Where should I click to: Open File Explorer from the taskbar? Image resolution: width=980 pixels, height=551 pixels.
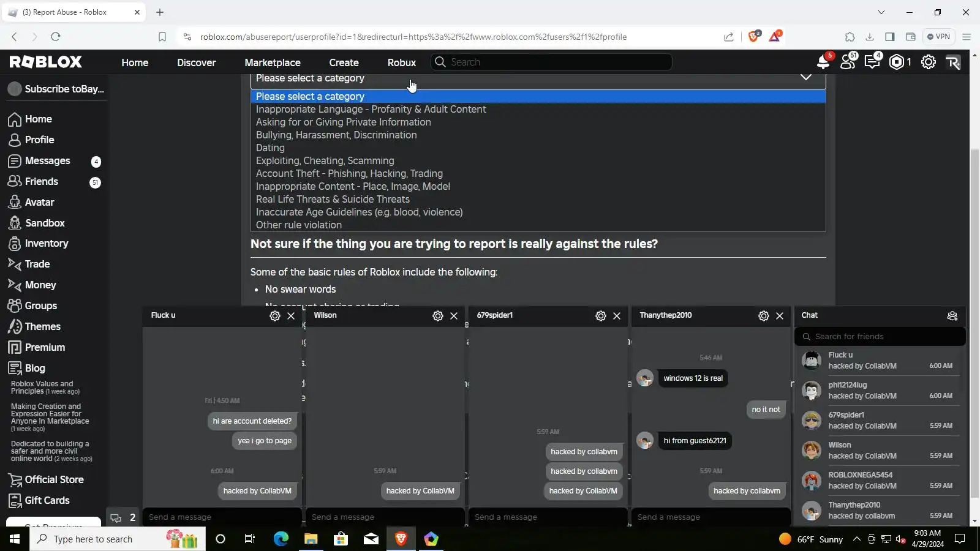311,539
